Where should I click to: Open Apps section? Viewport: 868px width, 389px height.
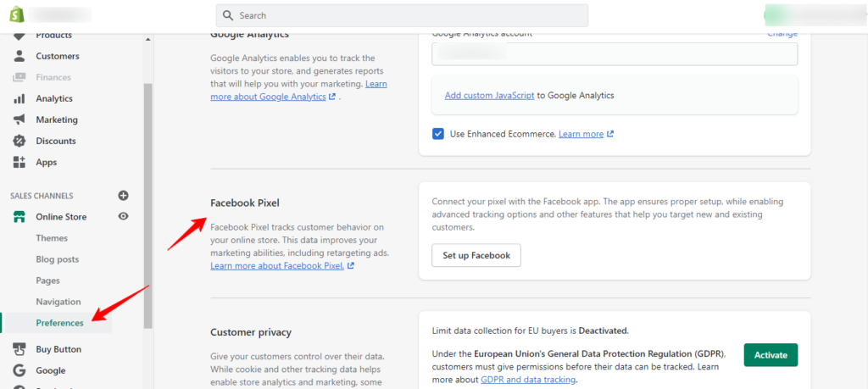47,162
